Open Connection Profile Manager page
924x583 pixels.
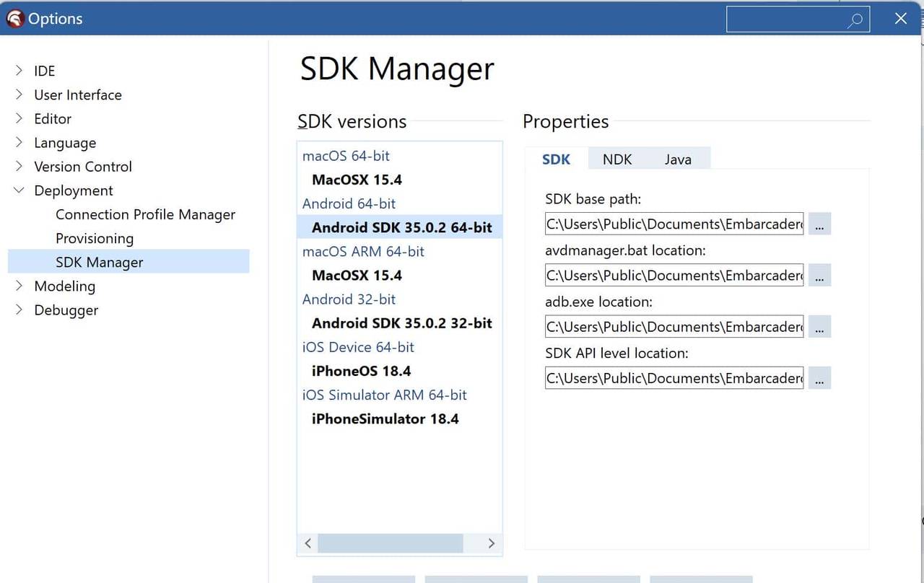(145, 214)
